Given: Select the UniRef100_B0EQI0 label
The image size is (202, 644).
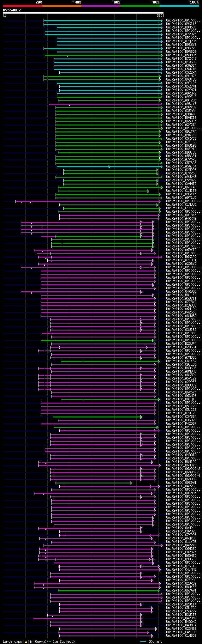Looking at the screenshot, I should tap(181, 399).
